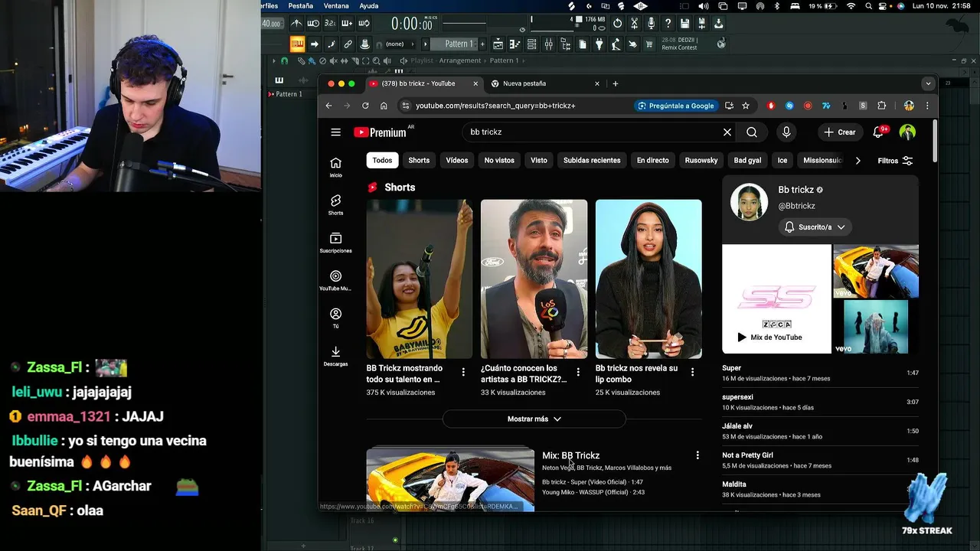Expand Shorts shelf with Mostrar más
This screenshot has width=980, height=551.
point(534,419)
